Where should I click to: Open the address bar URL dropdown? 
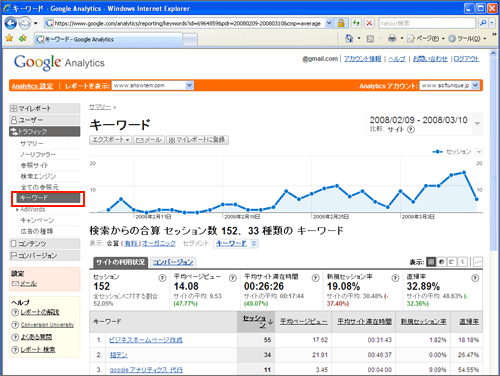click(329, 23)
